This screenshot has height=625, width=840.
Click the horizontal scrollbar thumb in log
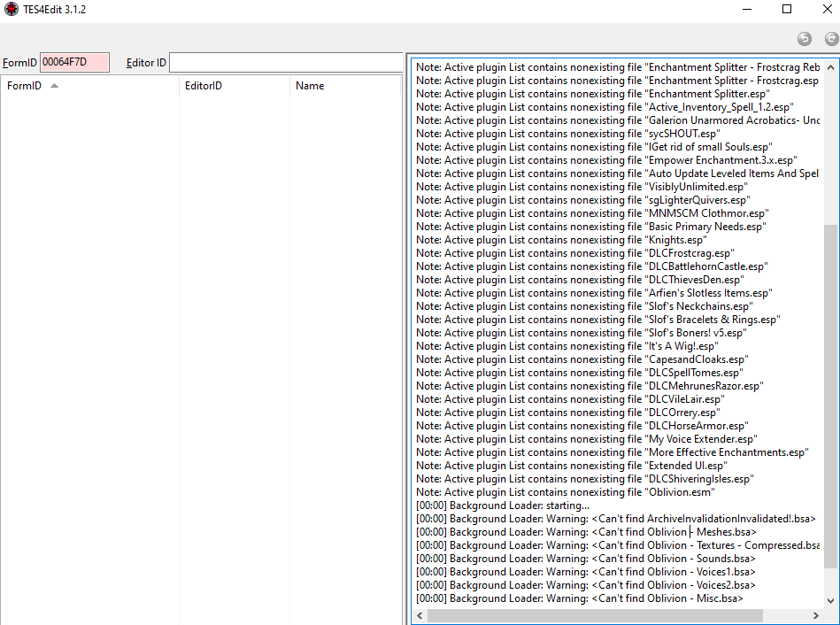click(611, 614)
